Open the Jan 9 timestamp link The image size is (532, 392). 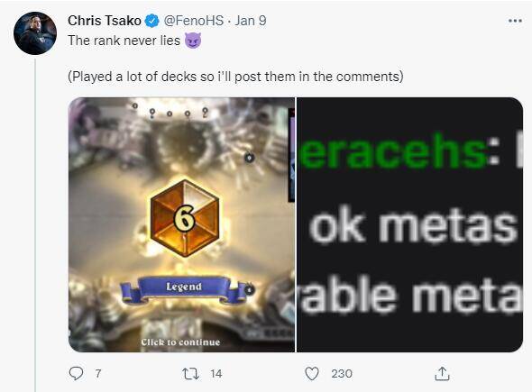click(x=251, y=21)
